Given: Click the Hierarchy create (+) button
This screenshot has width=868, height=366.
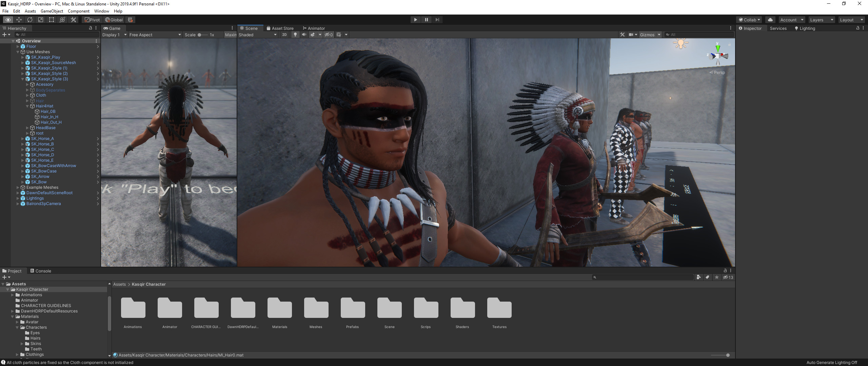Looking at the screenshot, I should pos(6,35).
